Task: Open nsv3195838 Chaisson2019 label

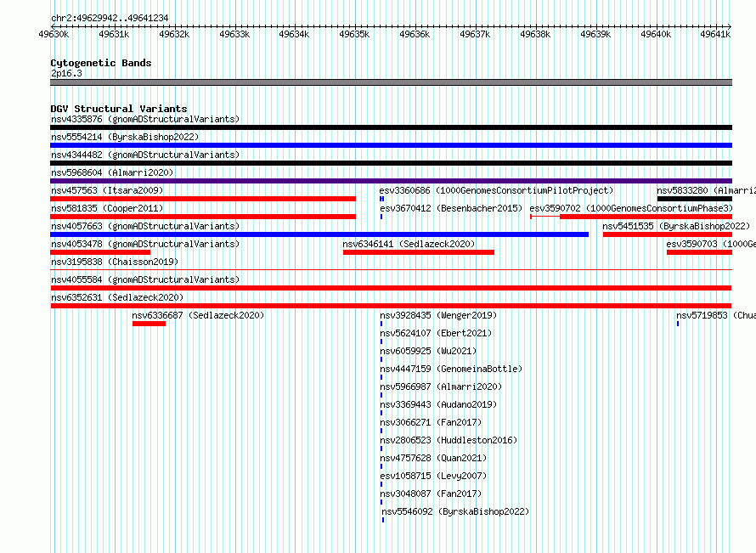Action: click(x=115, y=262)
